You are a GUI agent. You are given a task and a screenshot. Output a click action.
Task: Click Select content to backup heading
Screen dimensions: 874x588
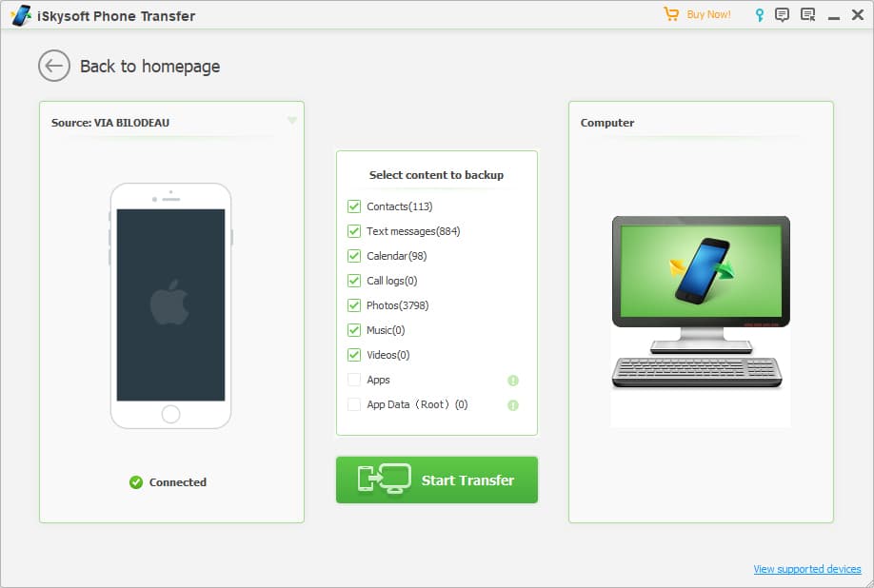click(x=436, y=175)
